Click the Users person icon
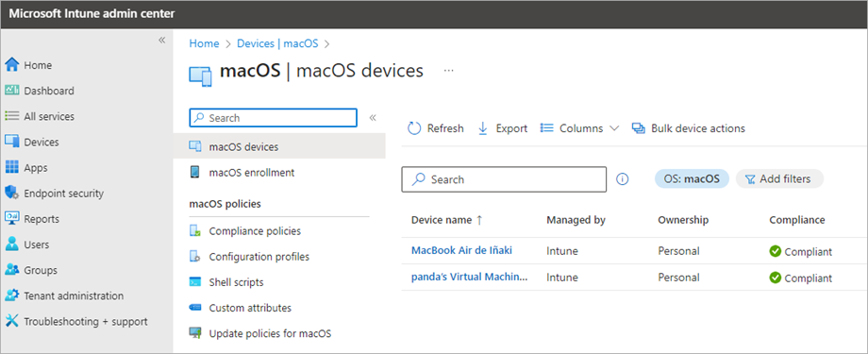 11,244
